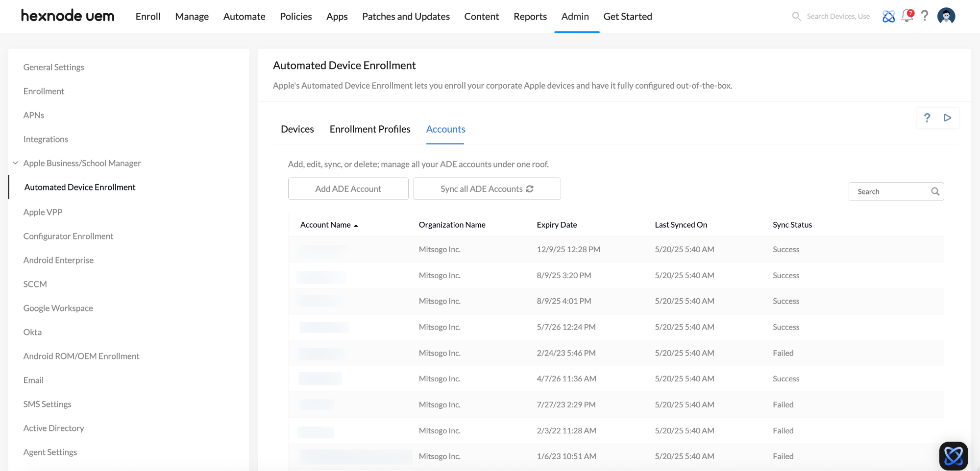Screen dimensions: 980x471
Task: Open the help question mark in header
Action: (x=925, y=16)
